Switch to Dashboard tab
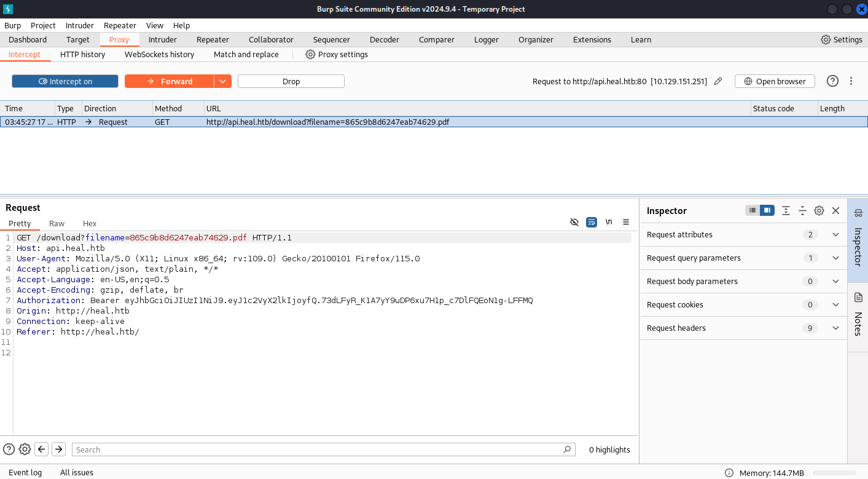The width and height of the screenshot is (868, 479). tap(28, 39)
